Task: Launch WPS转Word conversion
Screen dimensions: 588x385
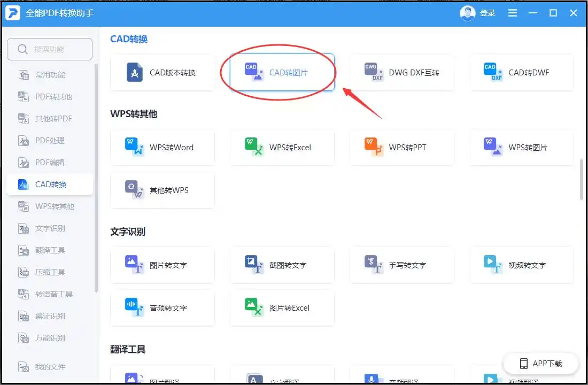Action: pos(163,148)
